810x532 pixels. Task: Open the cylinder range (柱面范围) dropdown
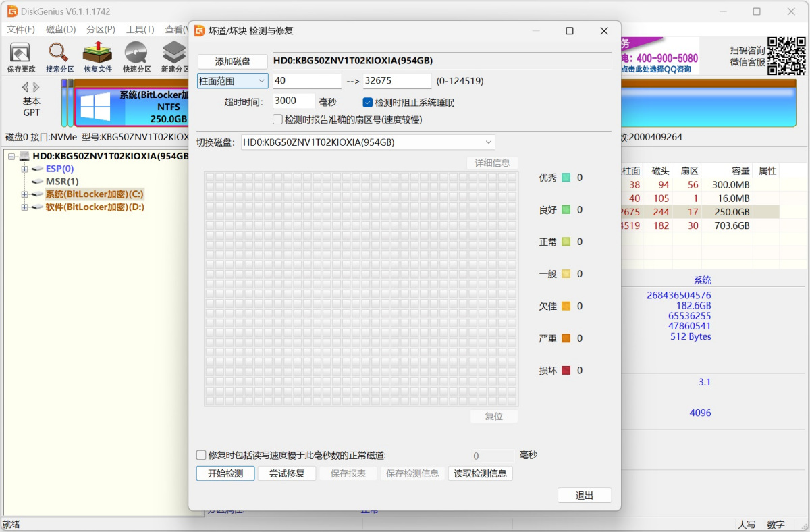tap(232, 81)
